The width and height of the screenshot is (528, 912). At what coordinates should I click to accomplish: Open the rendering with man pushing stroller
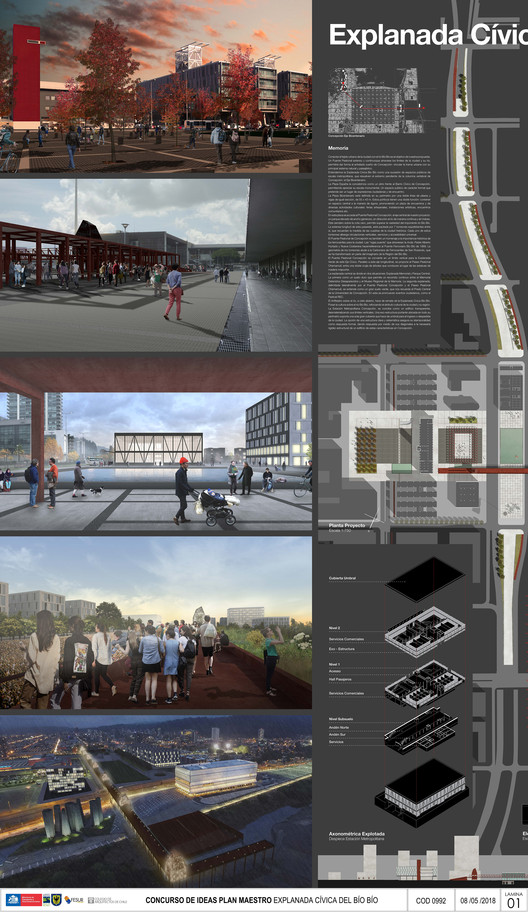(x=156, y=444)
